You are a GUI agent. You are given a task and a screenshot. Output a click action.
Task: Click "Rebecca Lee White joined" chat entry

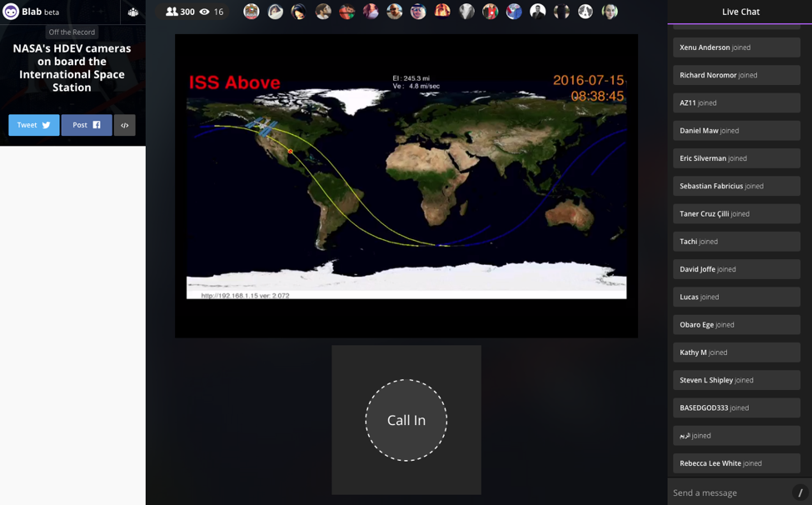pos(736,463)
